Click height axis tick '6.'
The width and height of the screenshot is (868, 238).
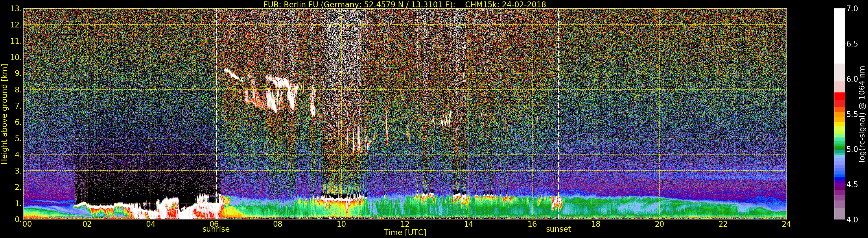[x=18, y=122]
